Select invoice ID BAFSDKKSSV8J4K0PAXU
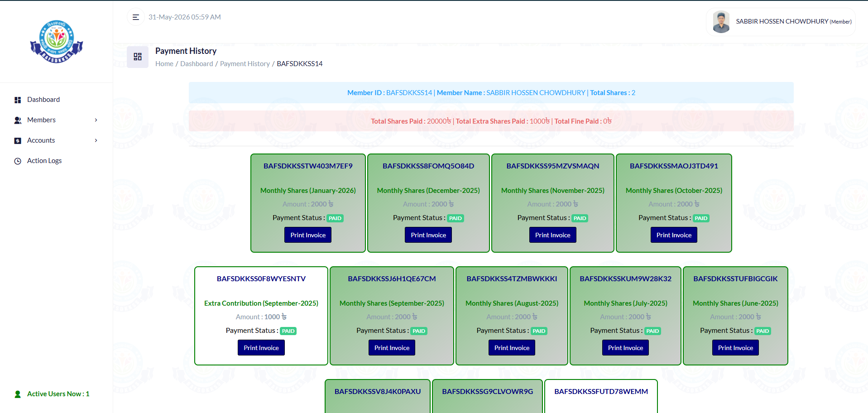The height and width of the screenshot is (413, 868). (378, 391)
